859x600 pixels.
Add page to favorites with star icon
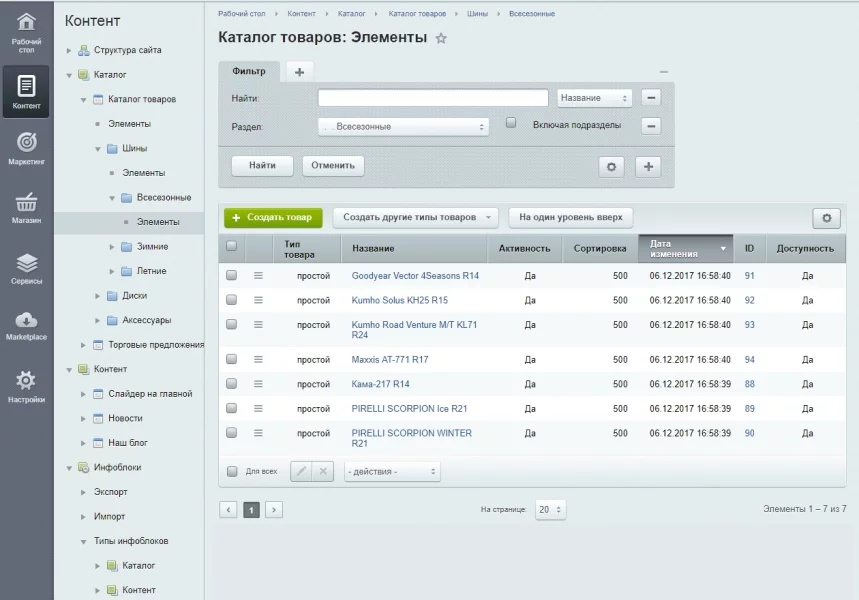click(x=441, y=38)
